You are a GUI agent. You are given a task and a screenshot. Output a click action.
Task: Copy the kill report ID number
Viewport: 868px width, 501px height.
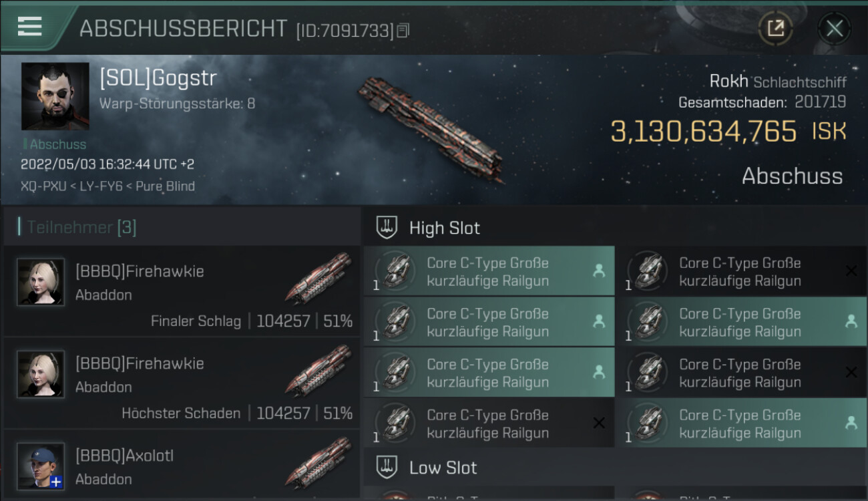click(x=403, y=30)
